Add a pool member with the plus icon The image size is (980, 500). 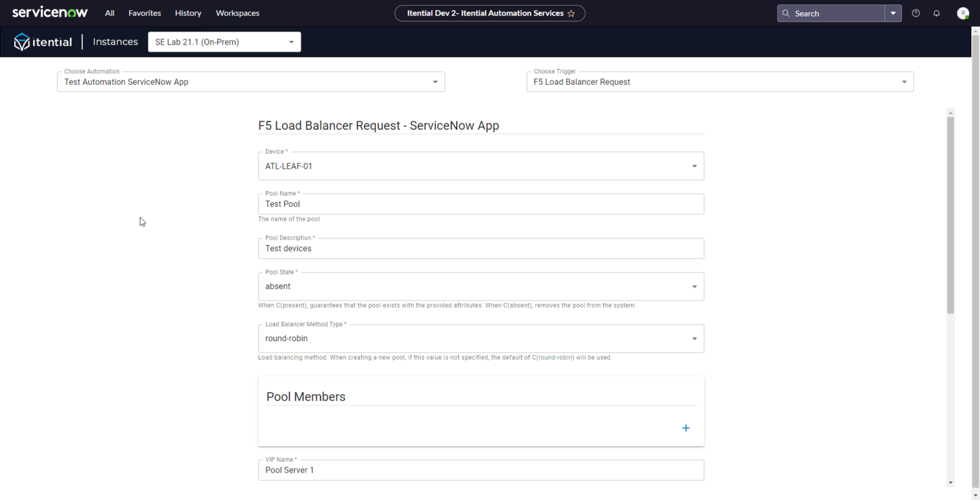(686, 428)
